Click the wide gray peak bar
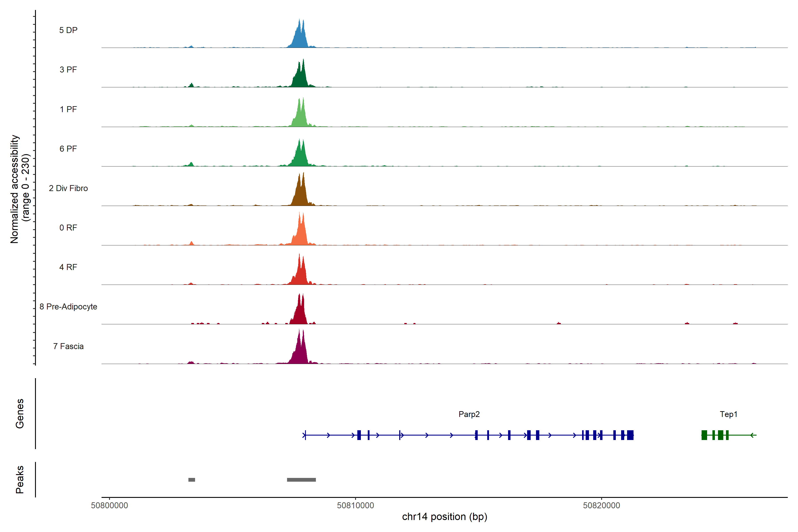This screenshot has height=532, width=798. (x=301, y=480)
